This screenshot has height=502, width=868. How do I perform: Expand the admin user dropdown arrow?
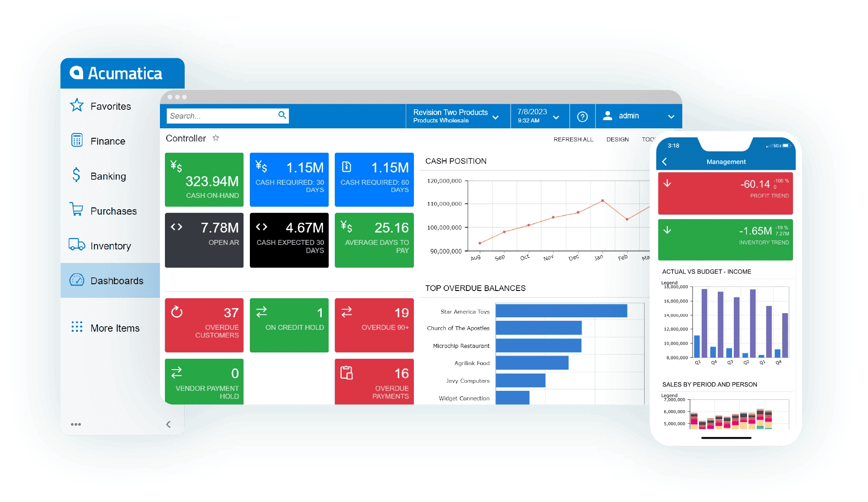point(671,117)
